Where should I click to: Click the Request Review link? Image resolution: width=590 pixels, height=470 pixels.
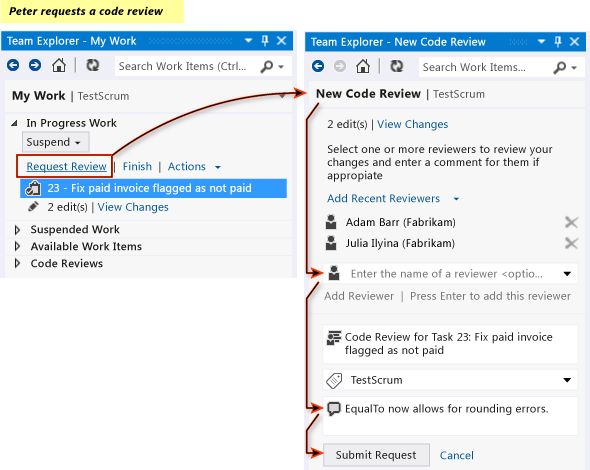(x=66, y=166)
